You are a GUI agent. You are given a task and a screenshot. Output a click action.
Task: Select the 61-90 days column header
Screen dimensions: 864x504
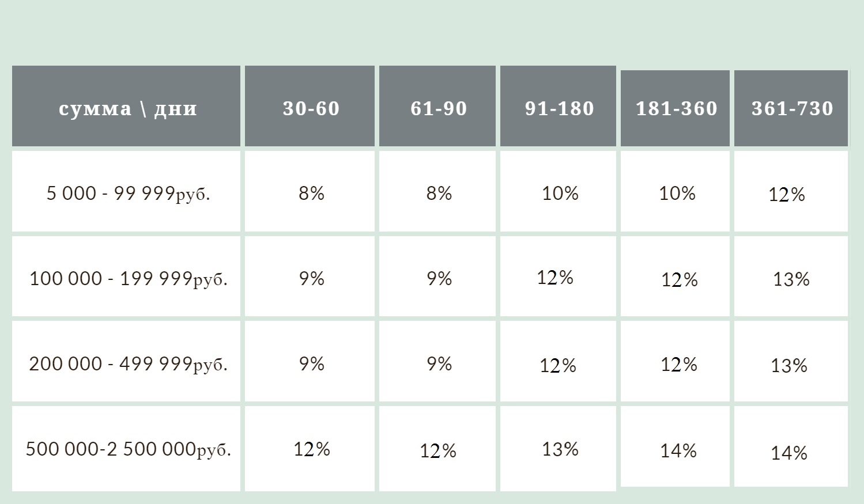[437, 106]
